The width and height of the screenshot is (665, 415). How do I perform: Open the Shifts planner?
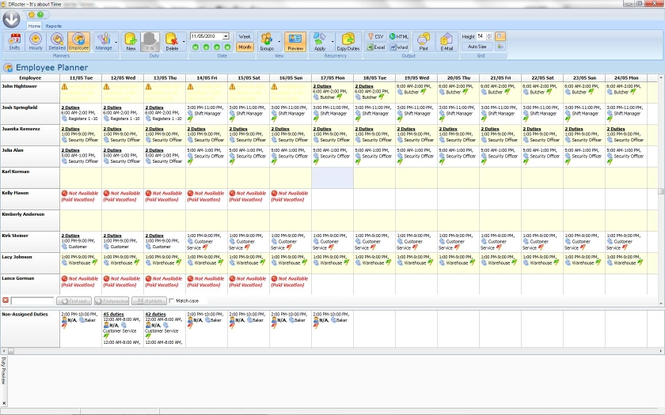point(14,42)
